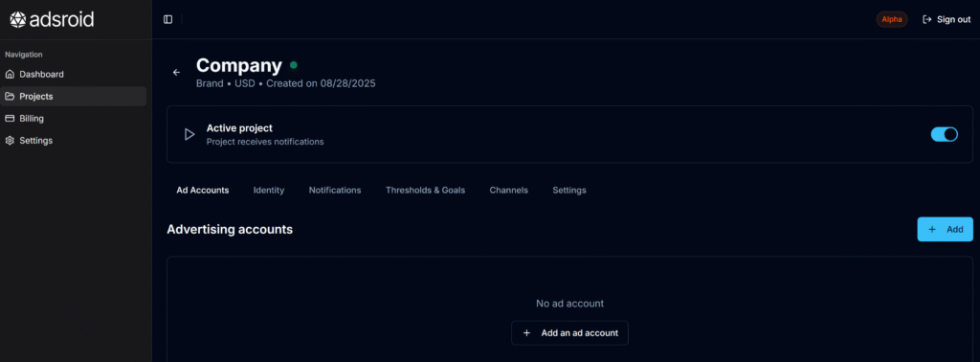Select the Ad Accounts tab
980x362 pixels.
[203, 190]
